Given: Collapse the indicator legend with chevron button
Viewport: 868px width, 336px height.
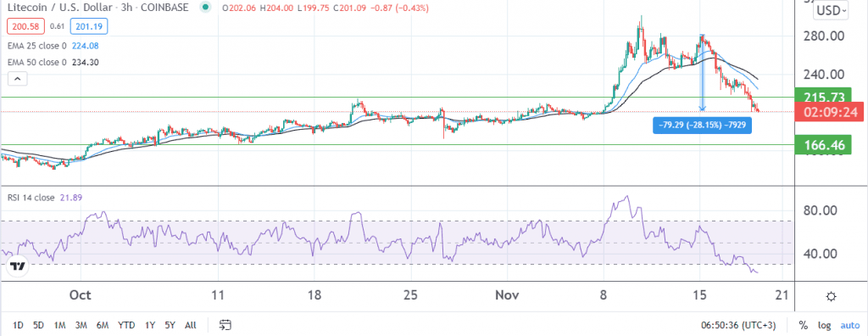Looking at the screenshot, I should [x=17, y=79].
